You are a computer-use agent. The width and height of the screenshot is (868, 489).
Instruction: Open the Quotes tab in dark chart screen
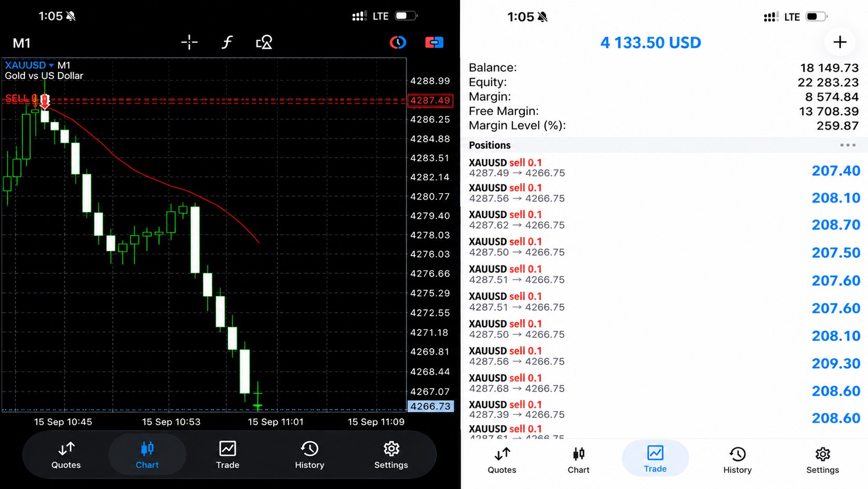click(x=66, y=455)
